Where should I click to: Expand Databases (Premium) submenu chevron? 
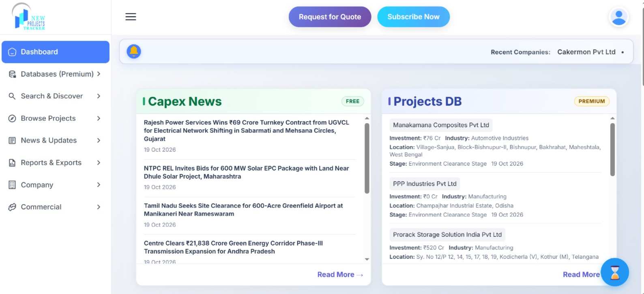click(99, 74)
